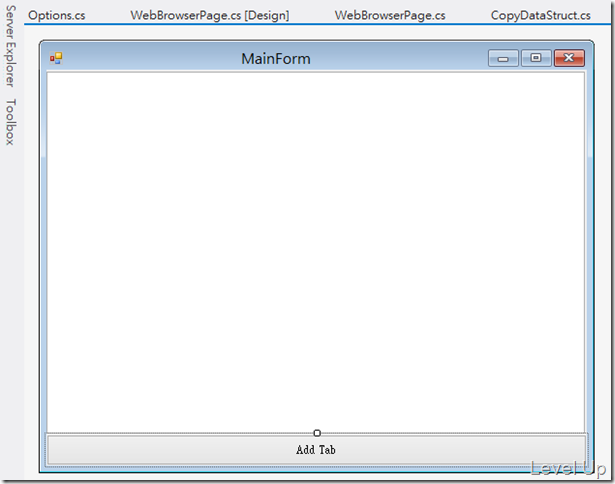The width and height of the screenshot is (615, 484).
Task: Open the Server Explorer side panel
Action: point(11,46)
